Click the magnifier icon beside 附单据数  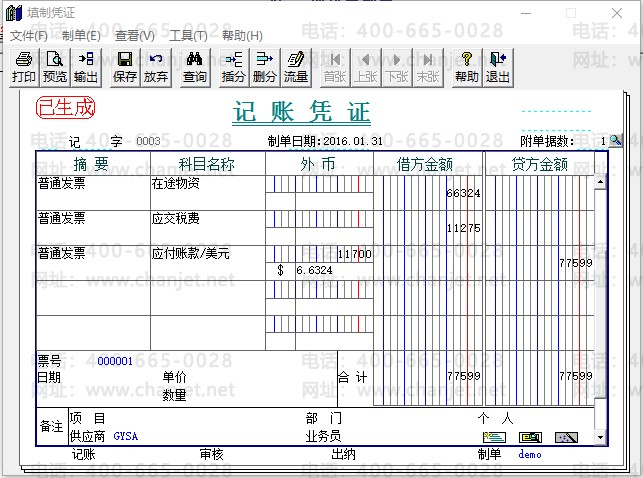615,141
